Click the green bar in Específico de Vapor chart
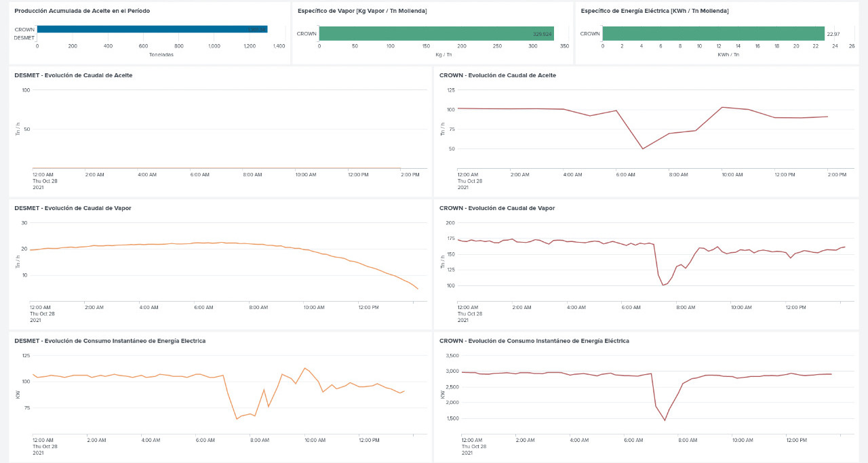The height and width of the screenshot is (463, 868). coord(436,33)
